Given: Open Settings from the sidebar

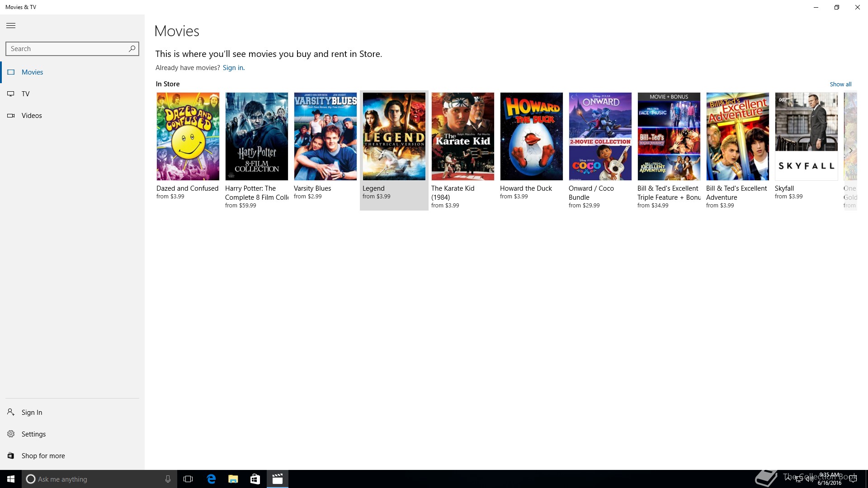Looking at the screenshot, I should coord(72,434).
